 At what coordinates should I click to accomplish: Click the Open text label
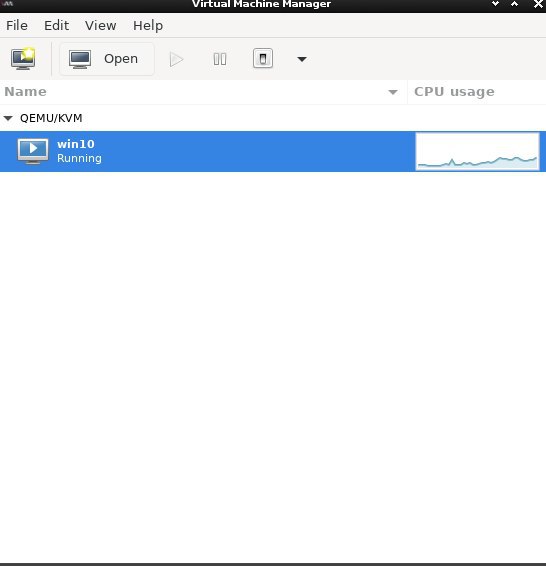tap(121, 59)
